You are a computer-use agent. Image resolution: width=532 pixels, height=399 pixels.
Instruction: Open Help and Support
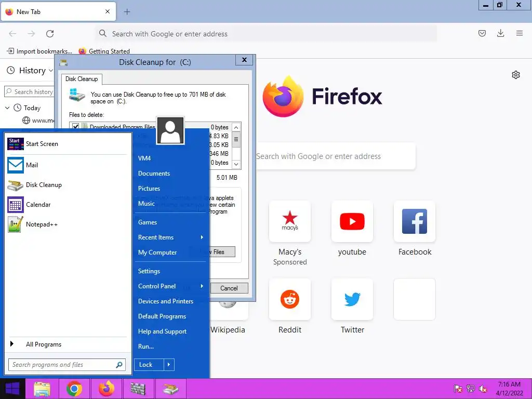pyautogui.click(x=162, y=331)
